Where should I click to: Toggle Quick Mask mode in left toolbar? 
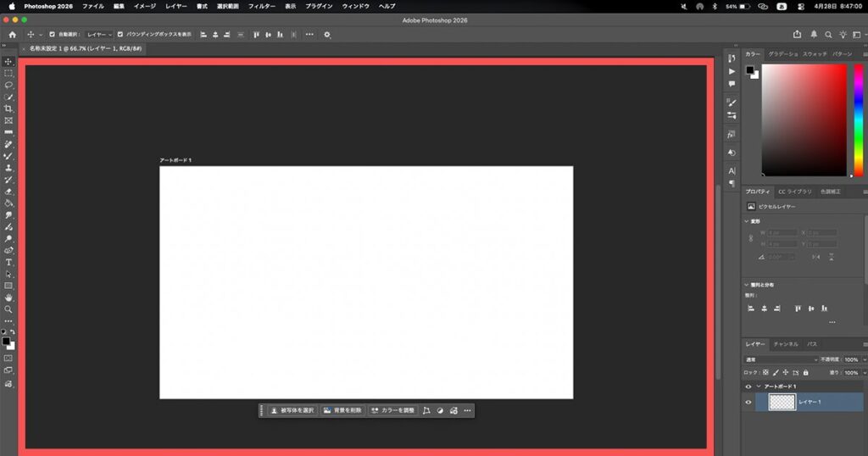click(x=8, y=359)
